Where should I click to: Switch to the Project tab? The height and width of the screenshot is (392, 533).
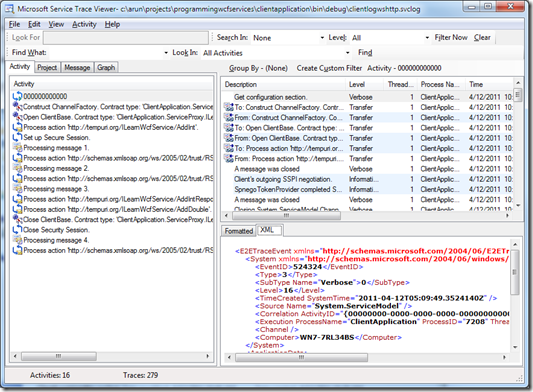[x=47, y=67]
